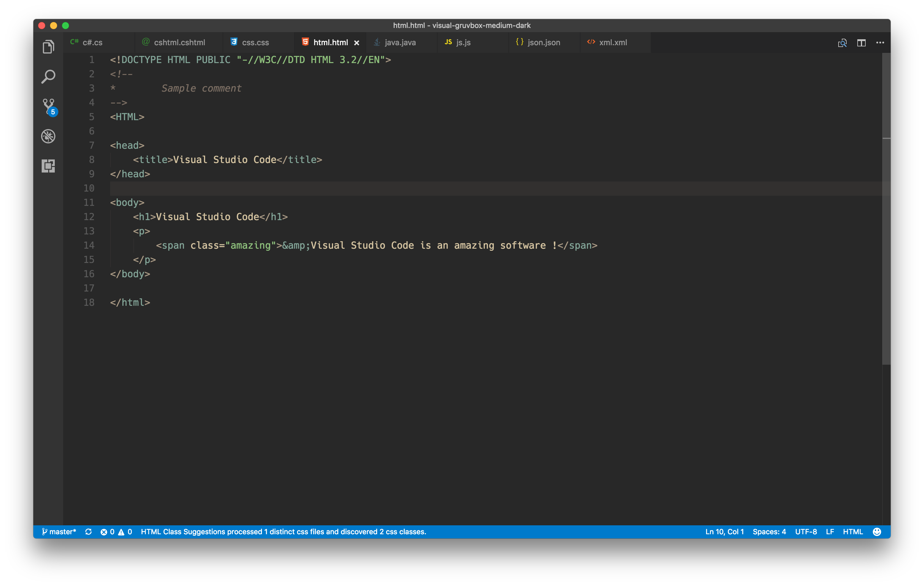
Task: Click Ln 10, Col 1 indicator
Action: 724,532
